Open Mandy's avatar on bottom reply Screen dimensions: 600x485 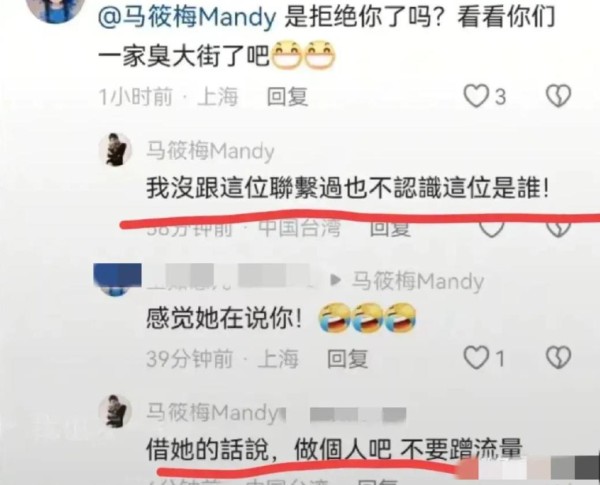point(116,412)
